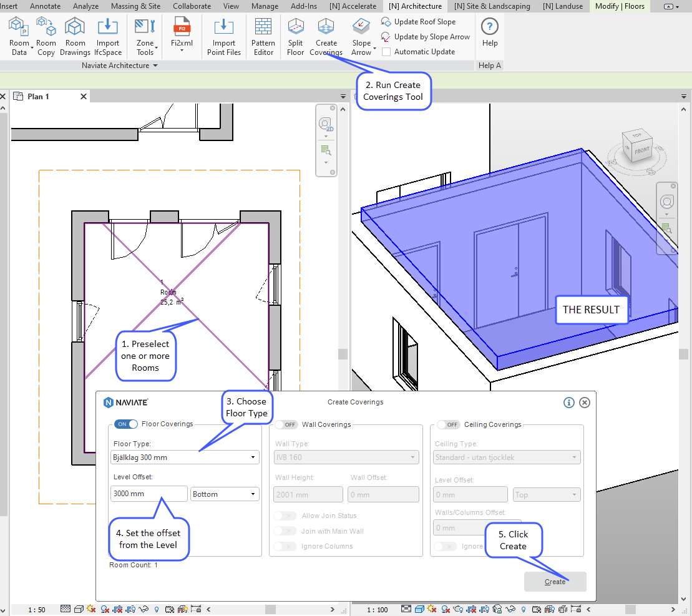The image size is (692, 616).
Task: Run the Import IfcSpace tool
Action: coord(107,36)
